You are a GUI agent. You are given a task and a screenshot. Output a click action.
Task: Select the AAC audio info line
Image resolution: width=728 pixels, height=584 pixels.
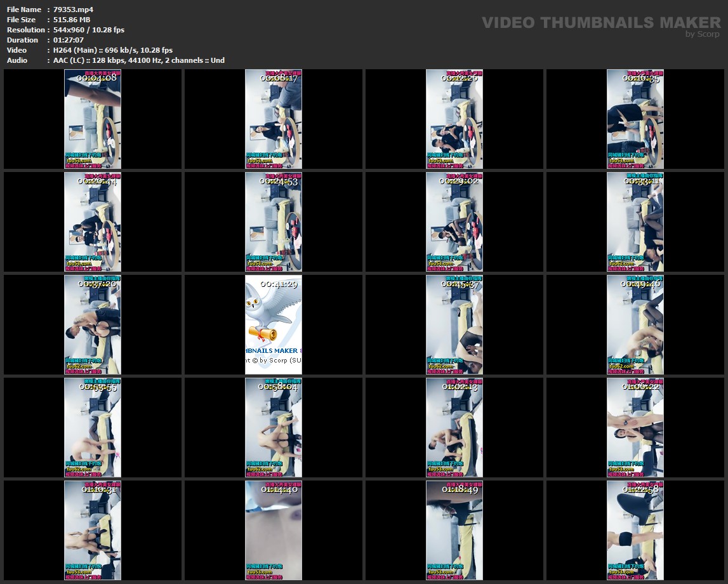click(x=138, y=60)
